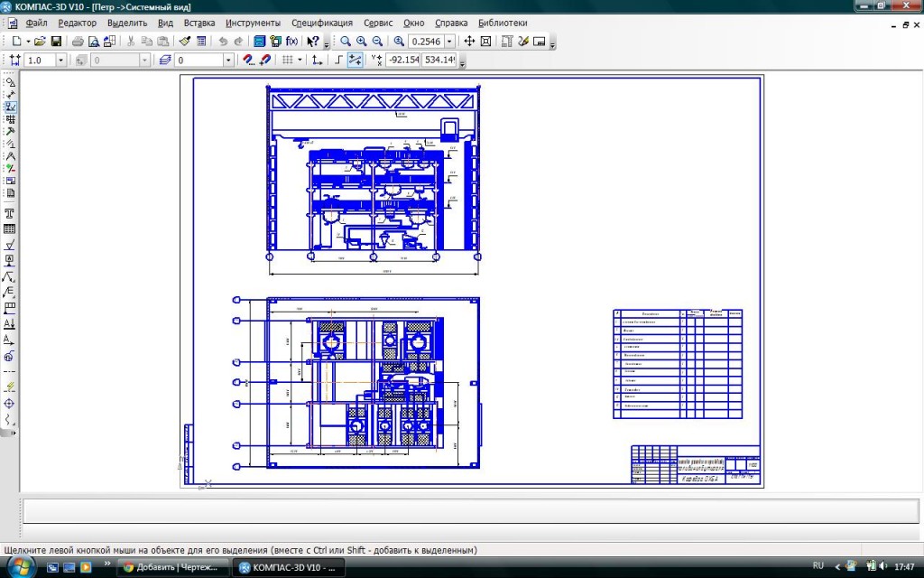The height and width of the screenshot is (578, 924).
Task: Toggle the rounding mode button
Action: click(x=355, y=61)
